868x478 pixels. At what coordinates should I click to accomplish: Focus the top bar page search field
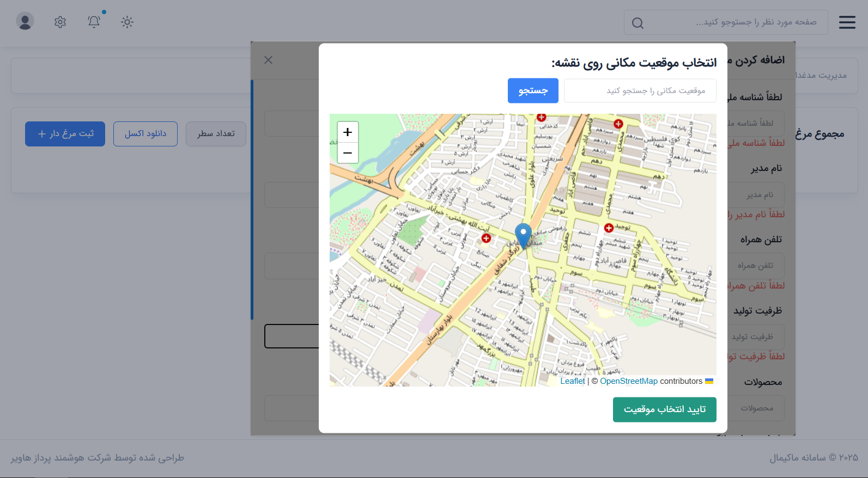726,22
